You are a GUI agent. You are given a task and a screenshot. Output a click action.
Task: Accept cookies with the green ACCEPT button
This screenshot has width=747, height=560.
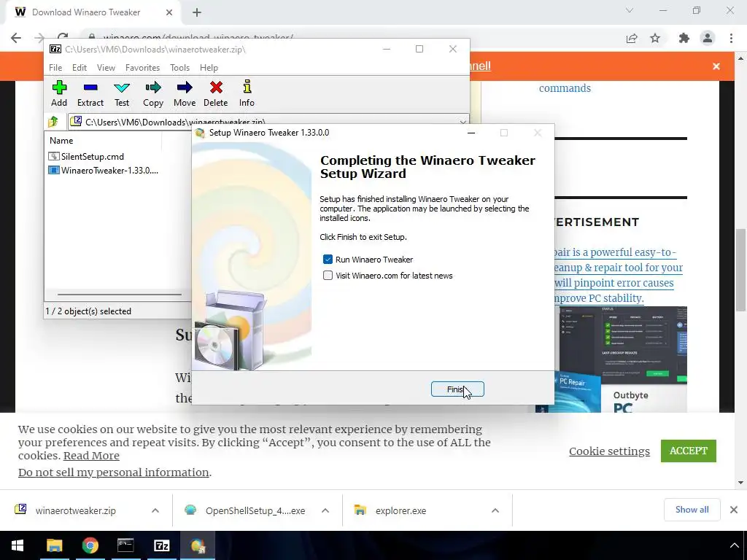coord(689,451)
